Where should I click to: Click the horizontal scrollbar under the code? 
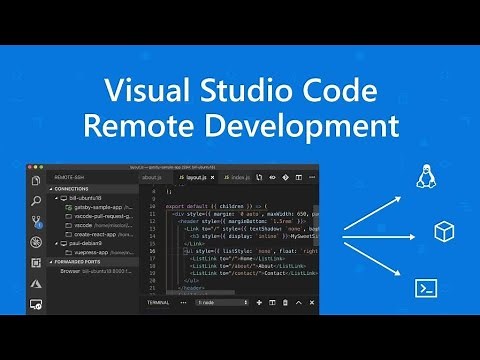(x=200, y=292)
